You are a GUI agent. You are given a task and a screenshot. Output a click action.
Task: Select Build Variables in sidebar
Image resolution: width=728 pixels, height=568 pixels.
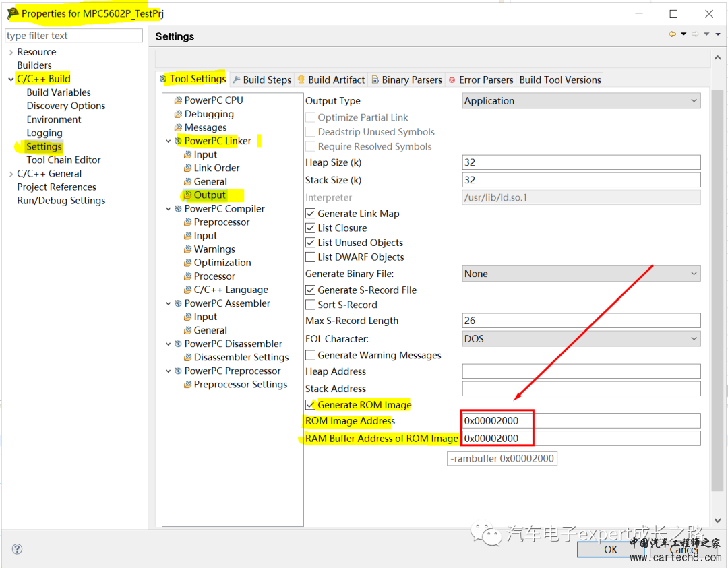point(59,92)
